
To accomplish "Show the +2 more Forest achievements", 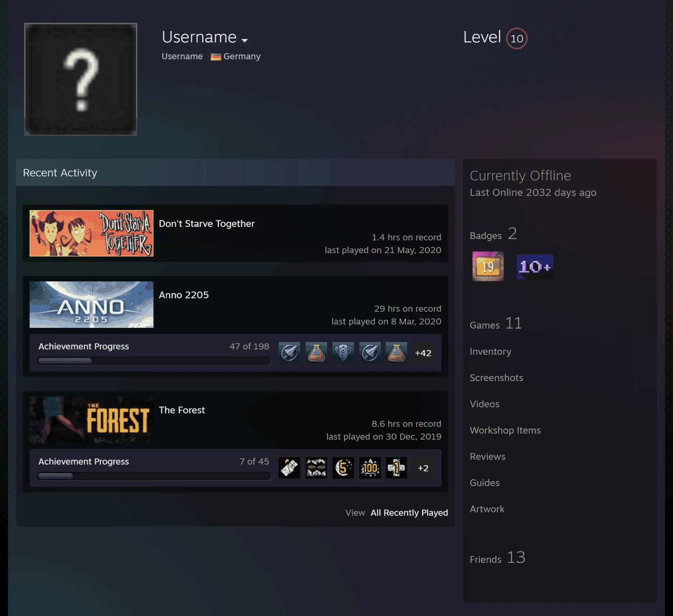I will 423,468.
